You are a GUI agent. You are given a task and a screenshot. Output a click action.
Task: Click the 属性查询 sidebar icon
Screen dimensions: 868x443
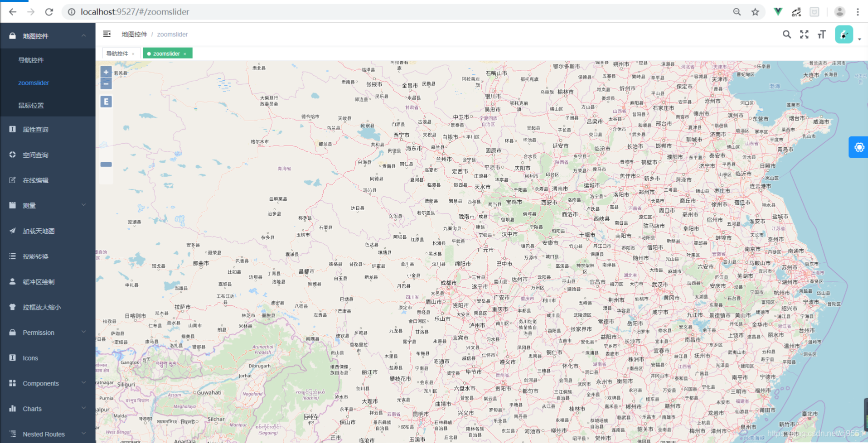(13, 129)
